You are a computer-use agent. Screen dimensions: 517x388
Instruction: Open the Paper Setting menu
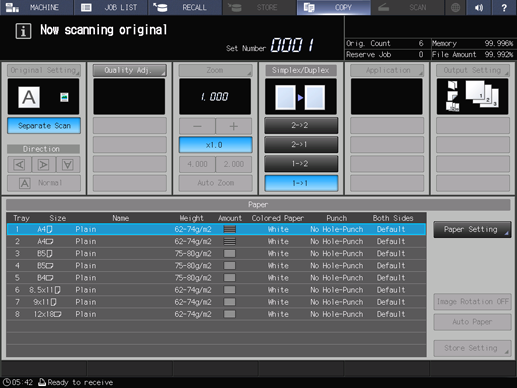[472, 229]
